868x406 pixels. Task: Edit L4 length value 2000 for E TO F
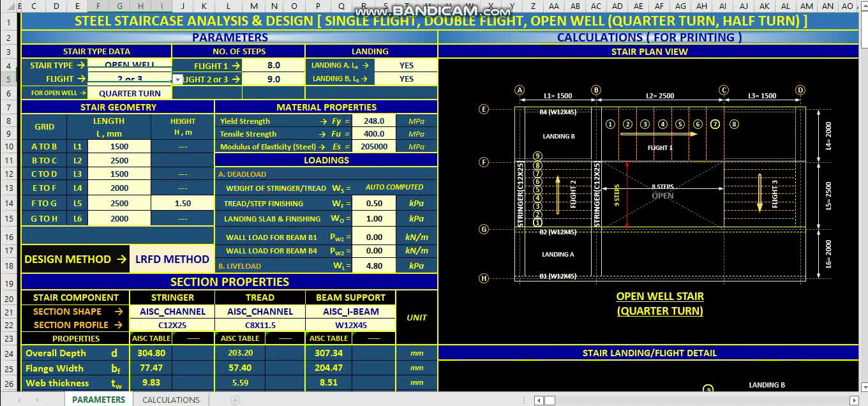[119, 188]
